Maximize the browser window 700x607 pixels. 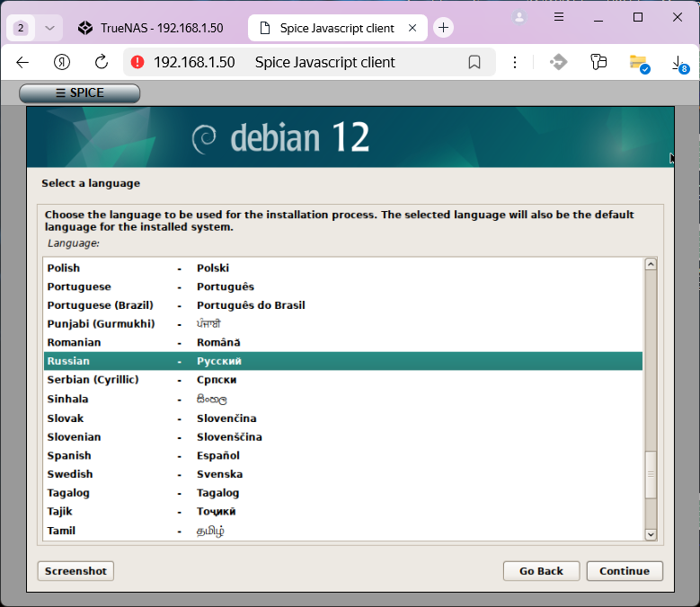tap(638, 17)
